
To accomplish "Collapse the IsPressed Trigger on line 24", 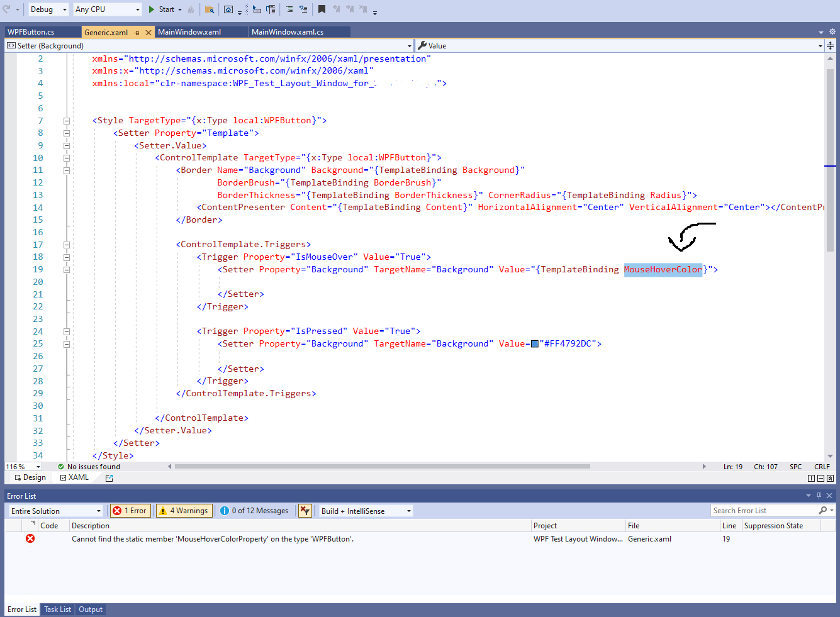I will pos(66,331).
